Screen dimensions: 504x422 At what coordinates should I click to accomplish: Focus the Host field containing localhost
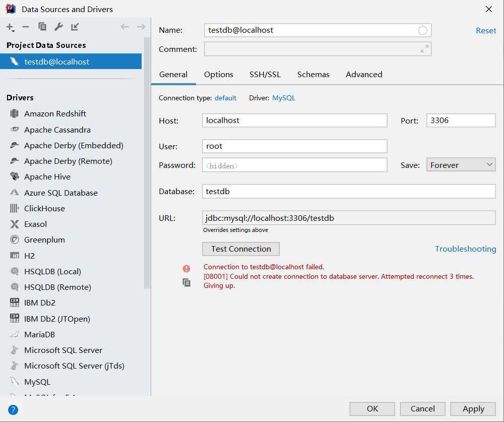point(295,120)
